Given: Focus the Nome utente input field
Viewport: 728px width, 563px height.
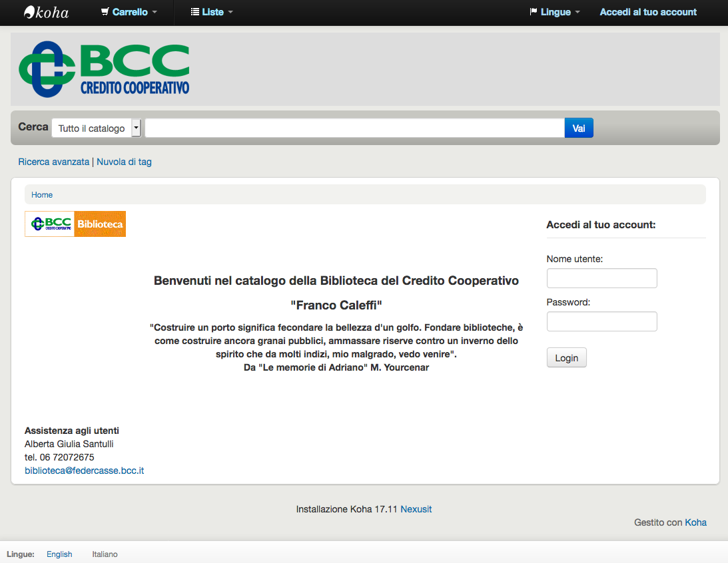Looking at the screenshot, I should (601, 278).
